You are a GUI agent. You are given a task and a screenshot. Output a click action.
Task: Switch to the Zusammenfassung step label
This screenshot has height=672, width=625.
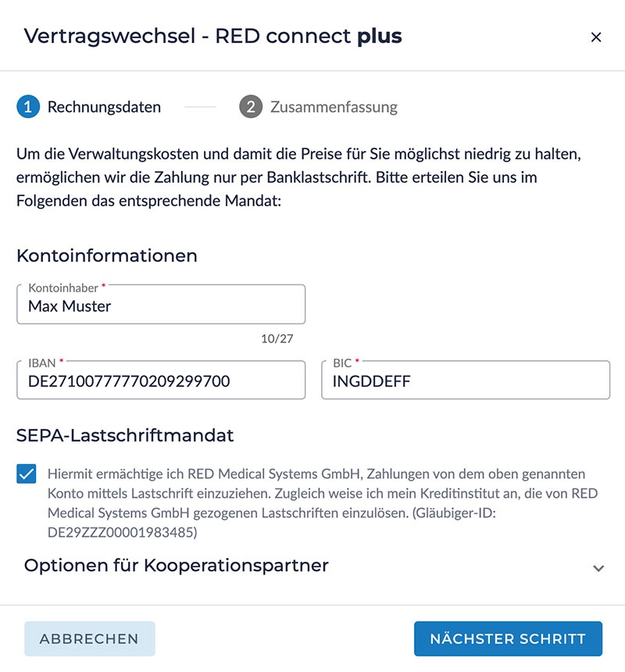(x=334, y=107)
